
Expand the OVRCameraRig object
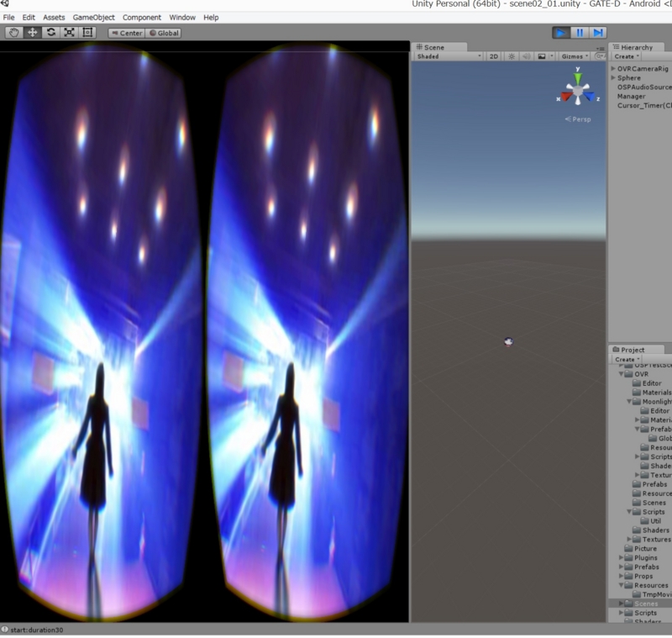click(613, 69)
